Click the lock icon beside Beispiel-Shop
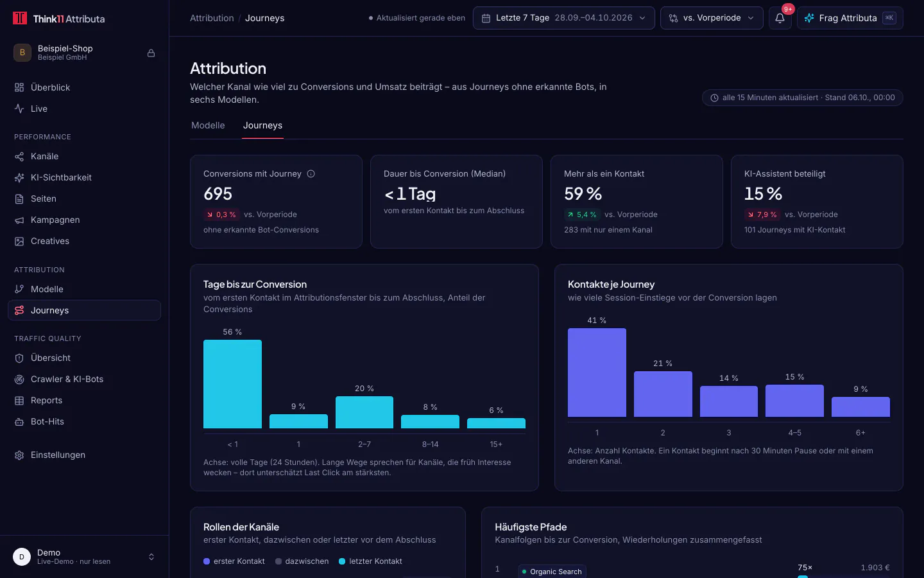 [x=151, y=53]
